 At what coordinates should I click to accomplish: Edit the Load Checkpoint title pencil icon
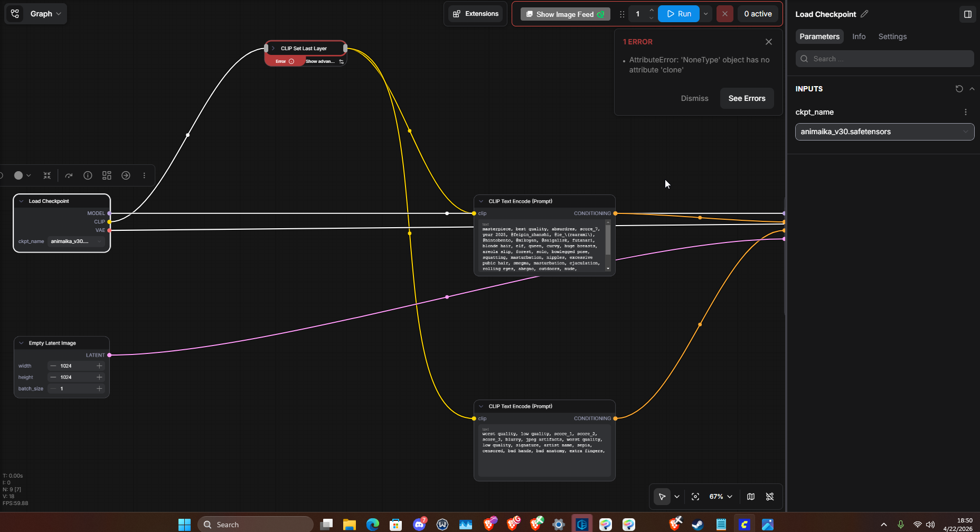point(864,14)
